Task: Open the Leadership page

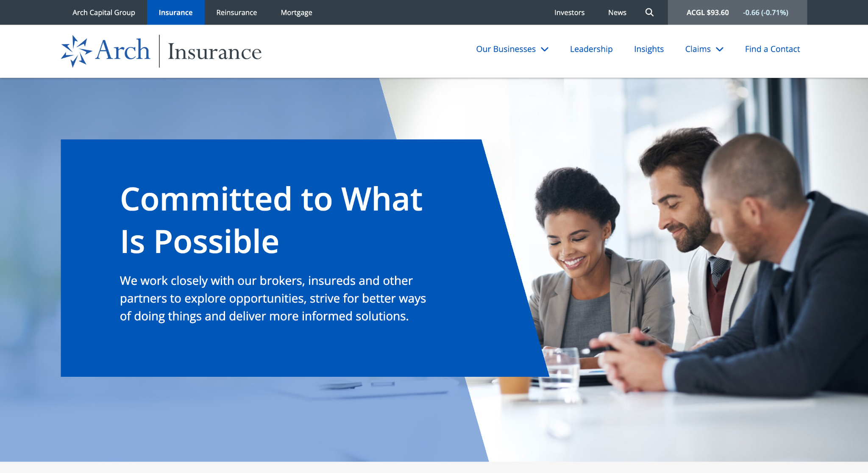Action: click(x=591, y=49)
